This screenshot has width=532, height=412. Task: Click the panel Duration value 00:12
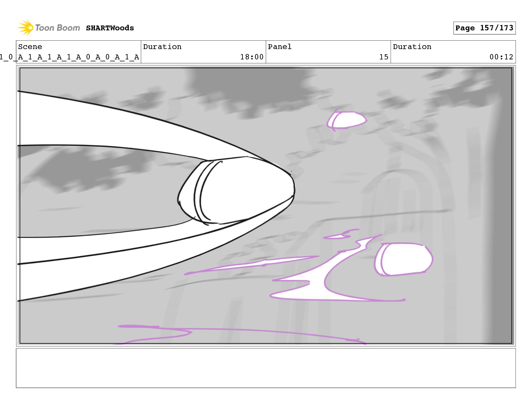click(x=501, y=57)
